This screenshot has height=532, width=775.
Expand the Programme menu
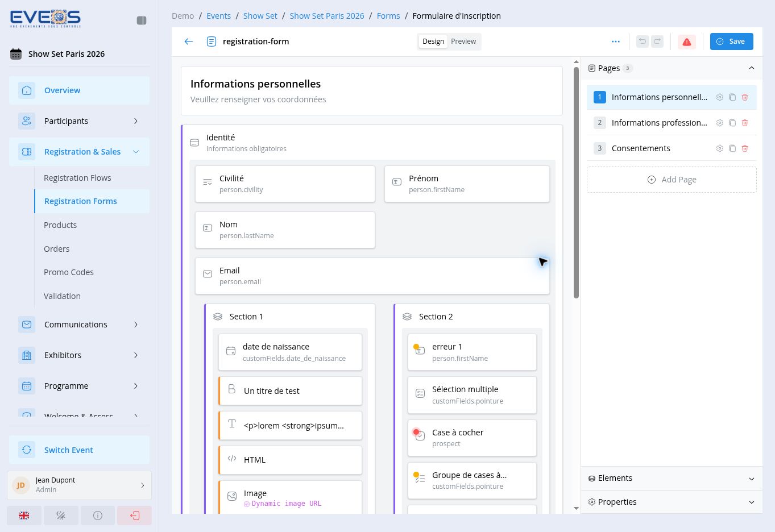(79, 386)
